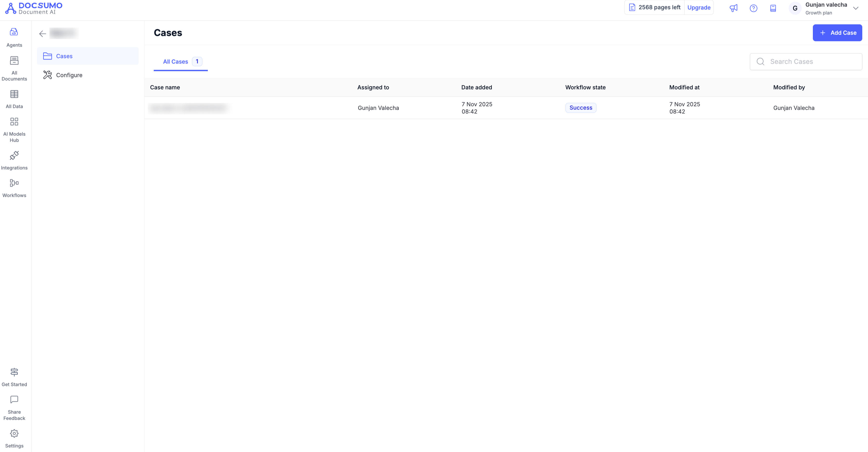The image size is (868, 452).
Task: Go to All Documents section
Action: [14, 68]
